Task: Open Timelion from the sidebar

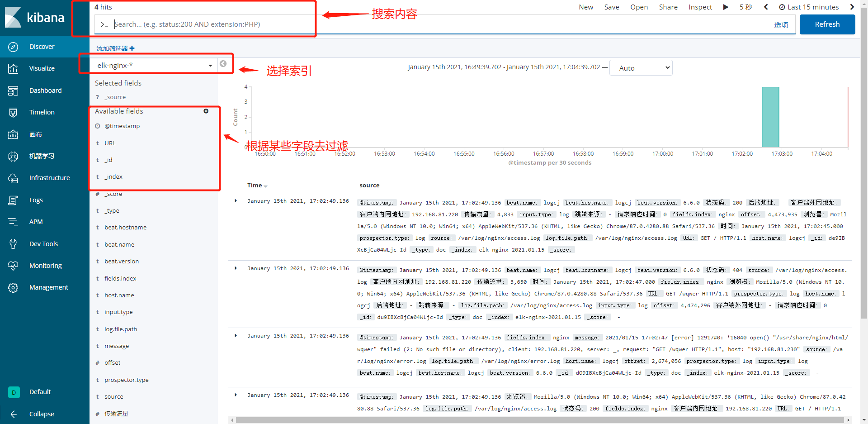Action: pyautogui.click(x=42, y=112)
